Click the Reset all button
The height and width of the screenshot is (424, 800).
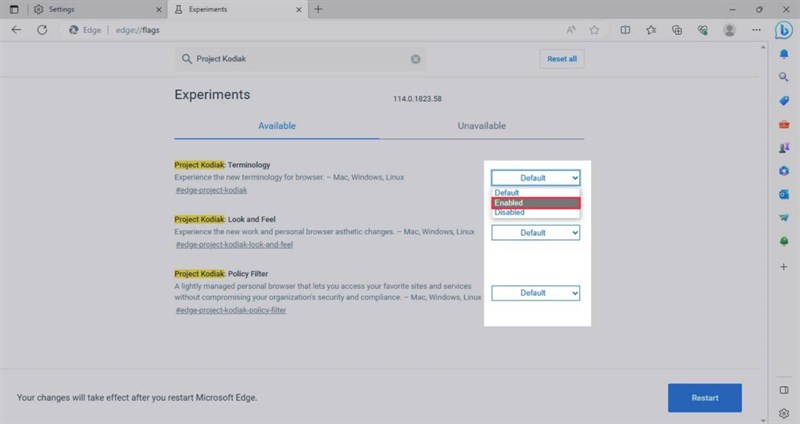click(562, 59)
